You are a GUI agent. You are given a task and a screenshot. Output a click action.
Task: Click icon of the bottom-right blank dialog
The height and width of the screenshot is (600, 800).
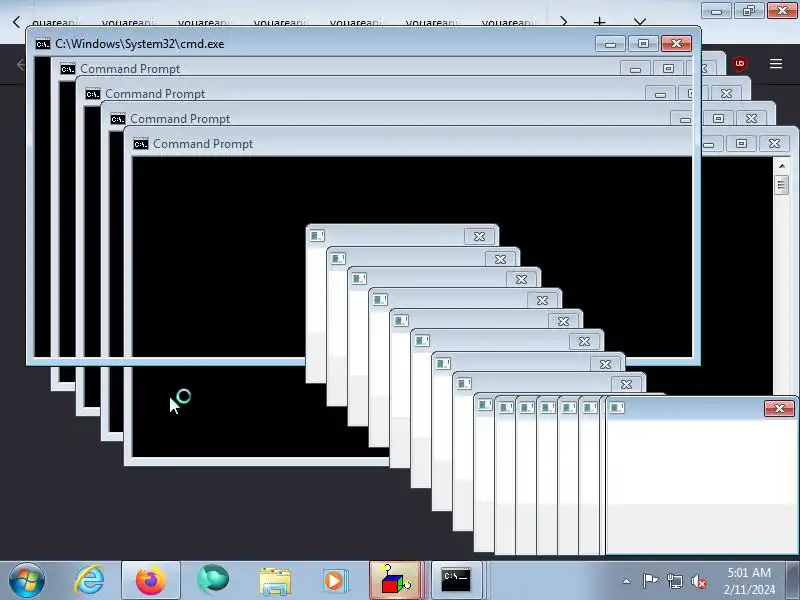pyautogui.click(x=617, y=407)
